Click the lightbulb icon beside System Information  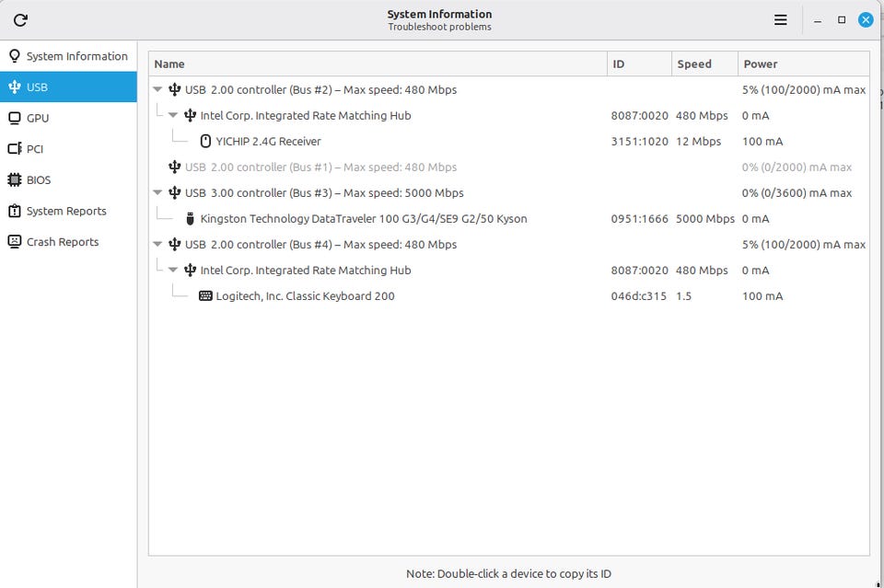tap(15, 56)
